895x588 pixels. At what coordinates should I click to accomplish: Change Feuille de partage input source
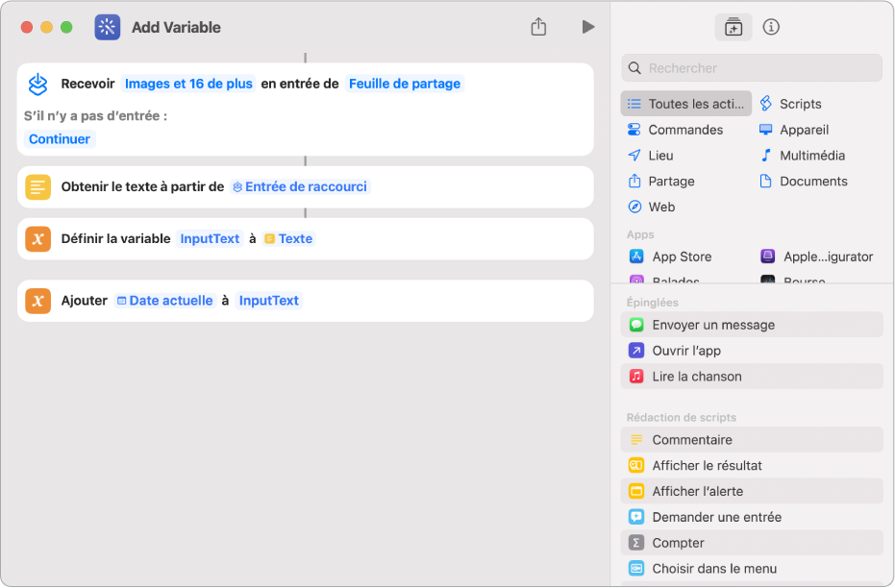pyautogui.click(x=404, y=84)
